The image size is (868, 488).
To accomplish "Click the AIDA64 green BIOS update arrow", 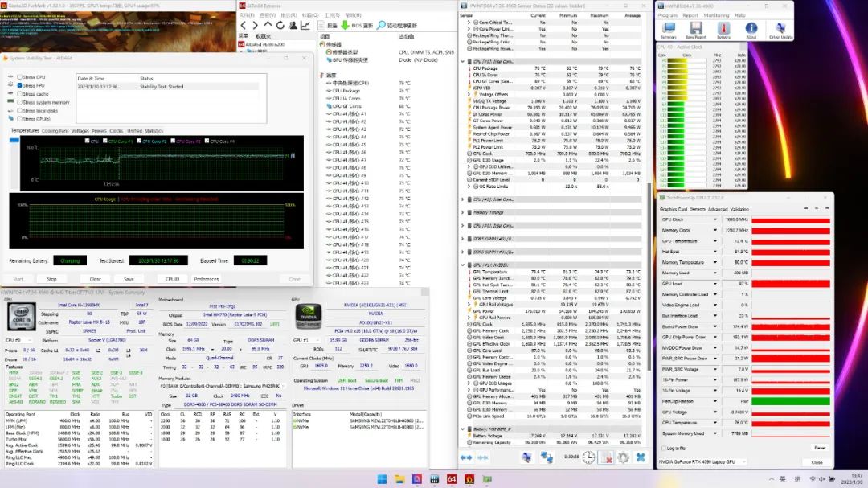I will point(345,25).
